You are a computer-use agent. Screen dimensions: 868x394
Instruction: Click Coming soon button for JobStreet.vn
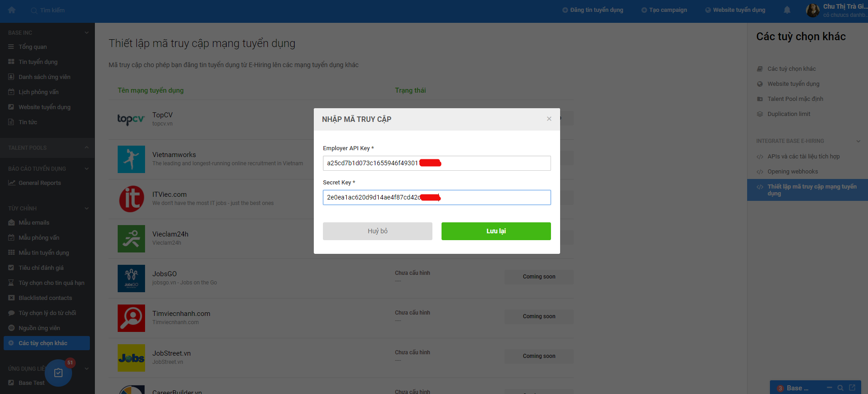539,356
